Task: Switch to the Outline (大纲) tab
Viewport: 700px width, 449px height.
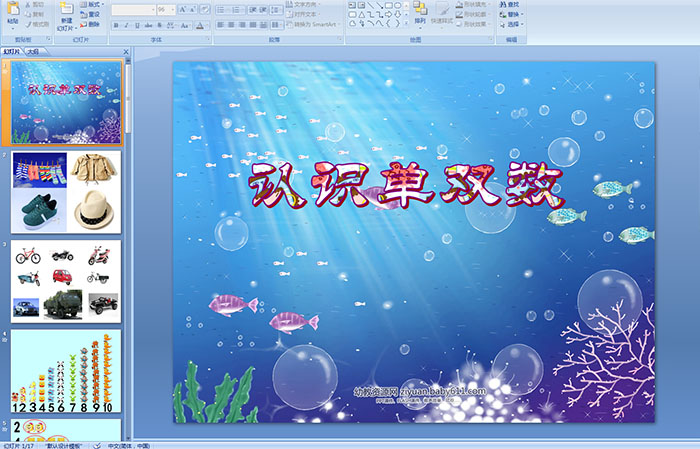Action: pyautogui.click(x=33, y=50)
